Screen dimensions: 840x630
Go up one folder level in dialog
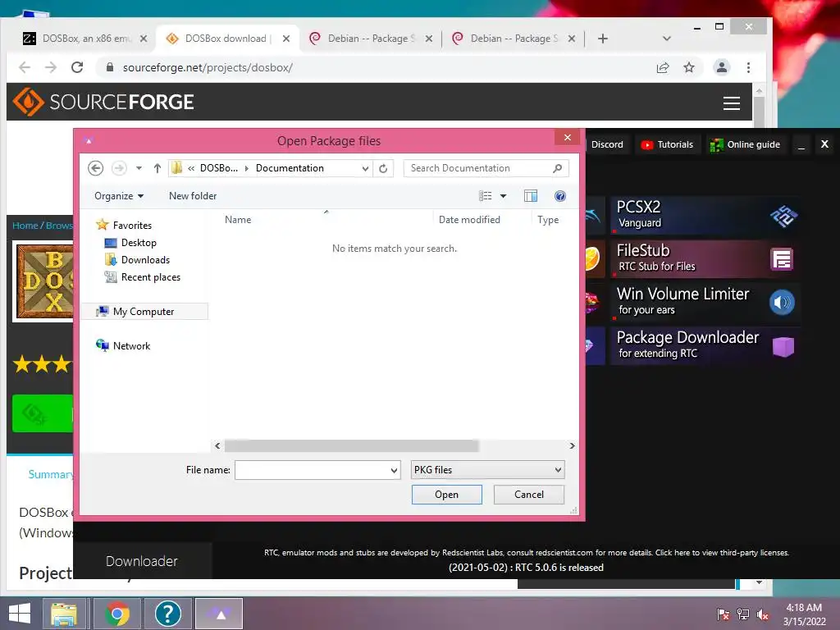tap(157, 168)
